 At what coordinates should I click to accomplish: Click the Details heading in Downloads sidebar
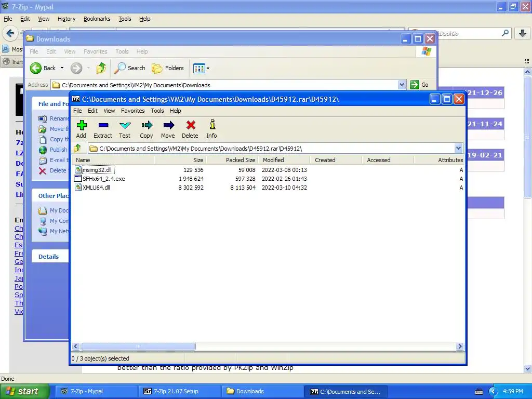pyautogui.click(x=48, y=257)
